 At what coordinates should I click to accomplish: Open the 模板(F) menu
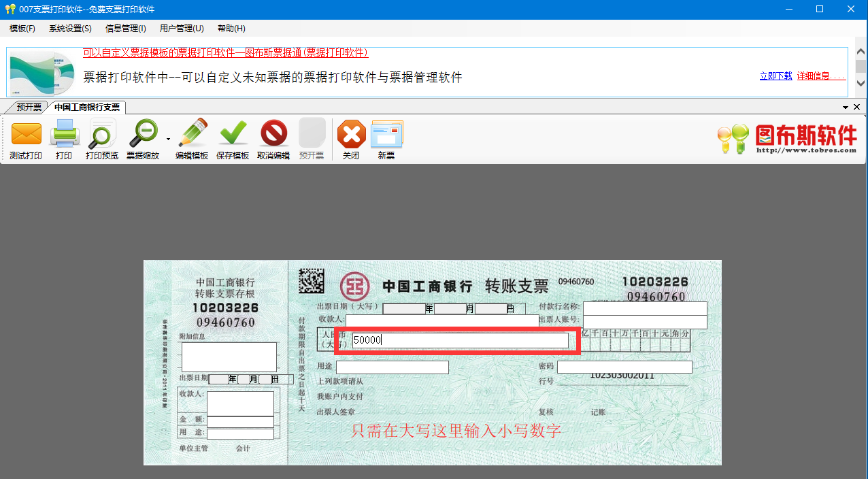pos(21,28)
